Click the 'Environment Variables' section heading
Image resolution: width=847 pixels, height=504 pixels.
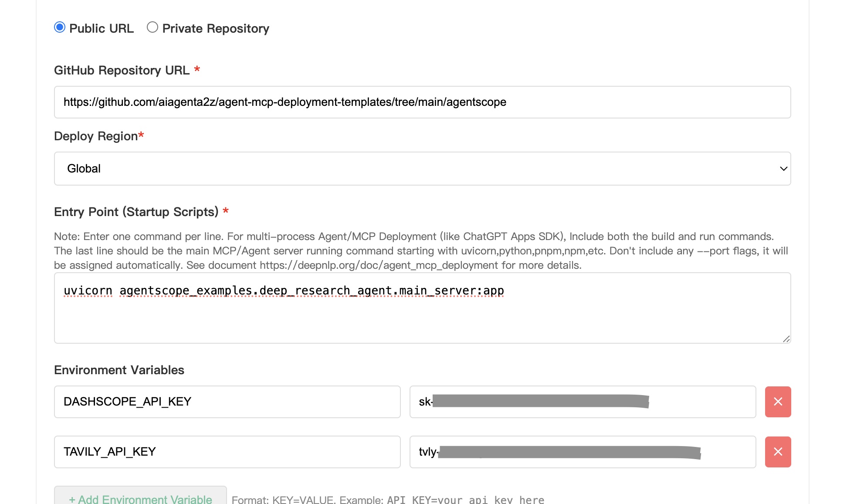pyautogui.click(x=119, y=370)
